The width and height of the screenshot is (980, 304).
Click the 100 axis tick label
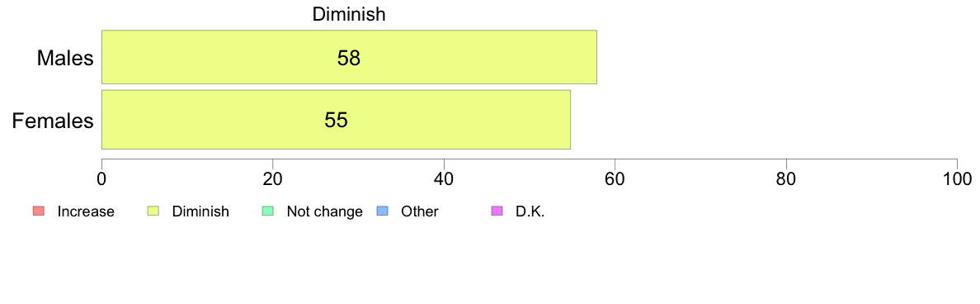pyautogui.click(x=958, y=179)
